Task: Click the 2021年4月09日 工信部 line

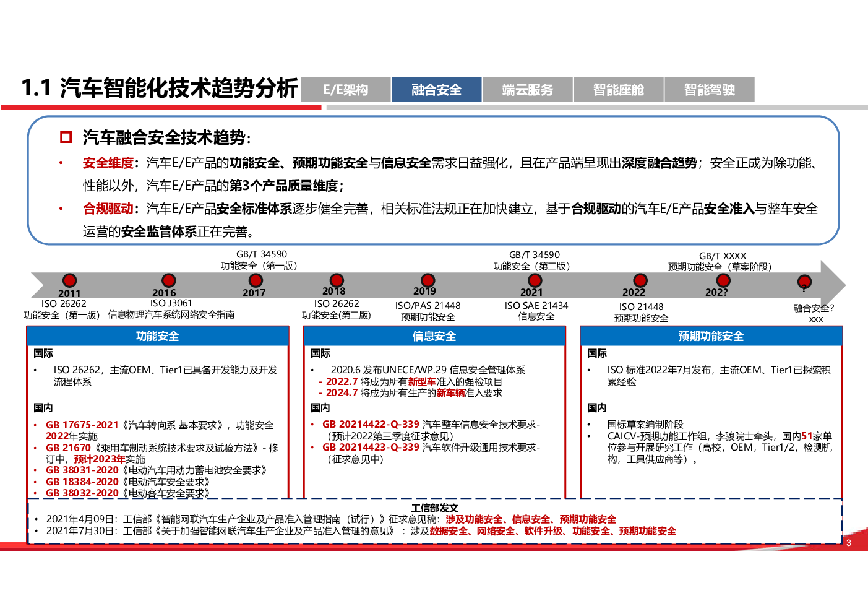Action: (x=331, y=519)
